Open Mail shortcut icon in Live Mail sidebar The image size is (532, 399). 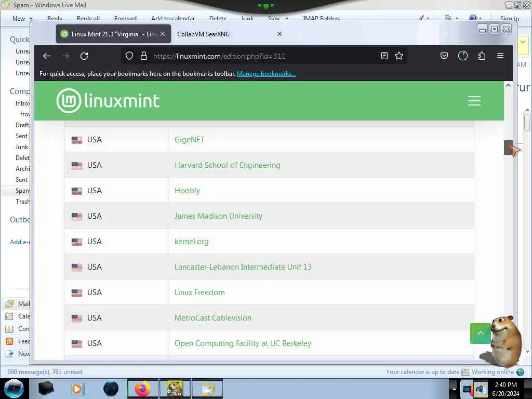point(9,303)
